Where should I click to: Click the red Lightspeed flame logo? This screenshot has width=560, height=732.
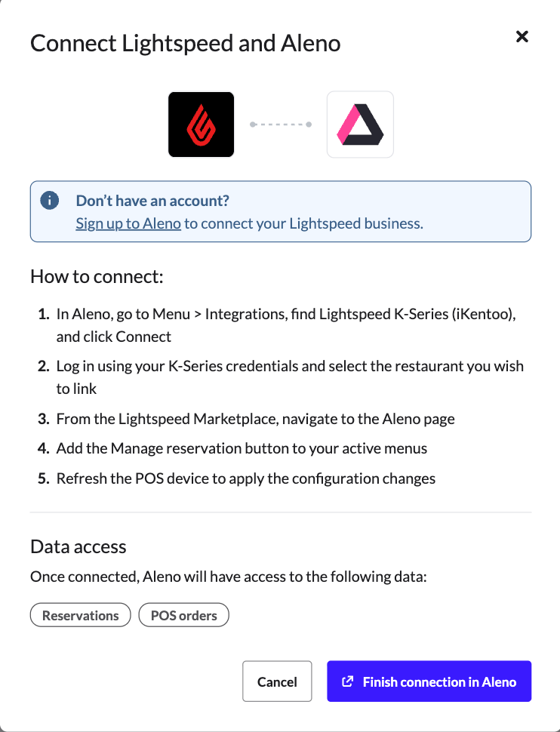[201, 125]
